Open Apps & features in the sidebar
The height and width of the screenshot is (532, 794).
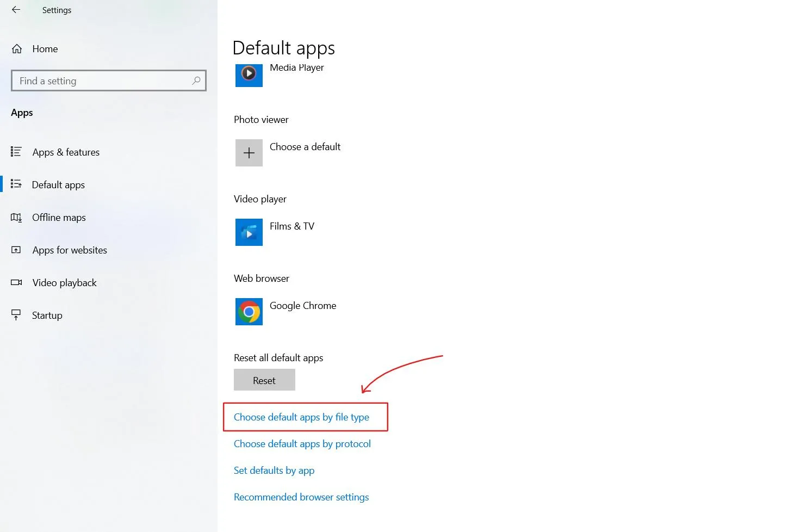65,152
